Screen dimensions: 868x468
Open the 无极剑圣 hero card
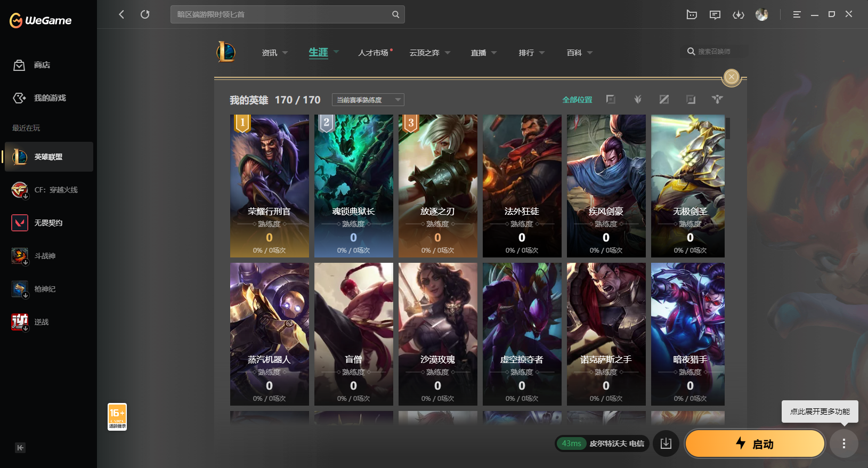[688, 186]
